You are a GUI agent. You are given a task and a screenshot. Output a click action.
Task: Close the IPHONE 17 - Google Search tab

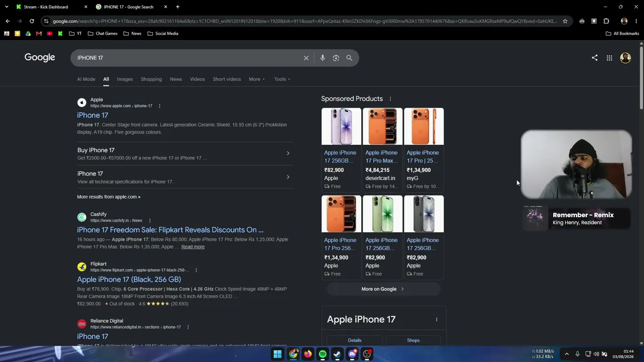coord(166,7)
